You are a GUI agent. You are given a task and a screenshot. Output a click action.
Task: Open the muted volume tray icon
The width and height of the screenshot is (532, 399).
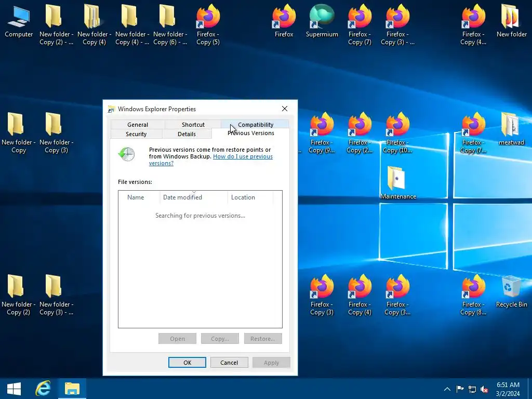point(484,389)
